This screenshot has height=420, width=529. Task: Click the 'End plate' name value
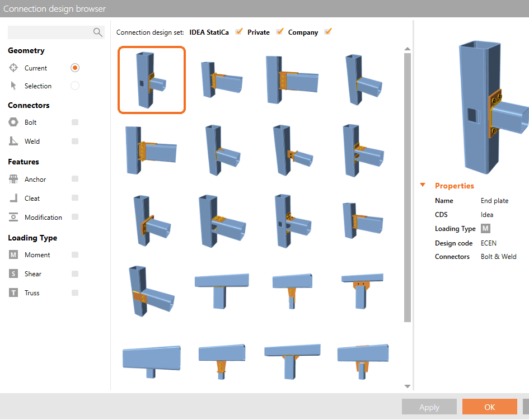pos(494,201)
